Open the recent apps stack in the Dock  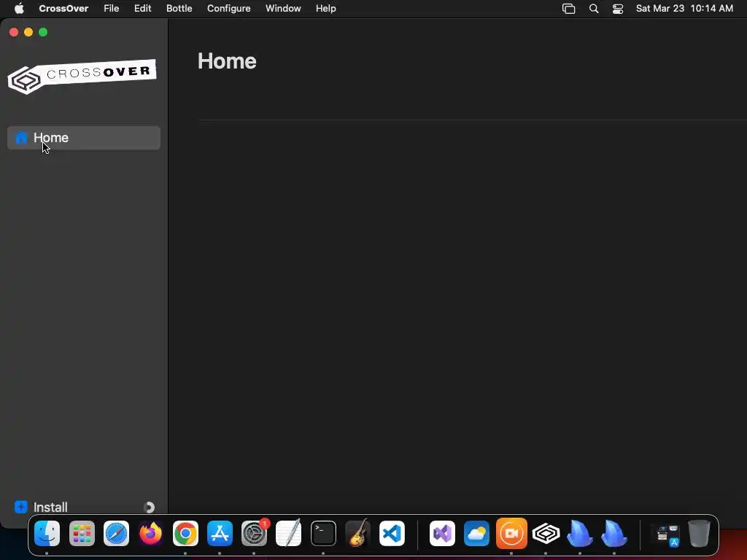665,534
